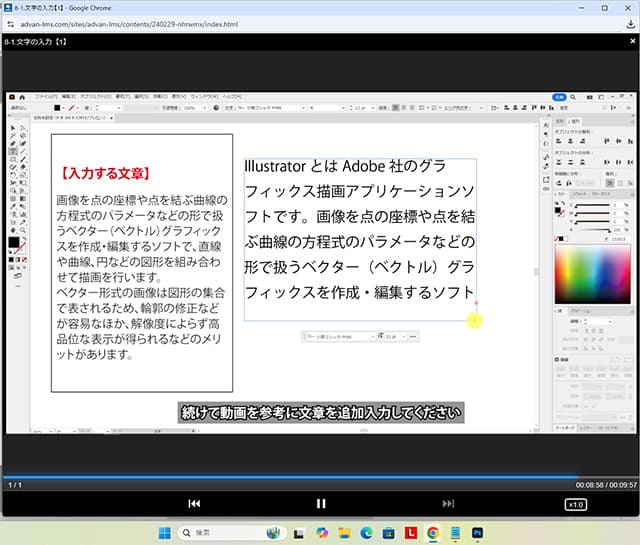Viewport: 640px width, 545px height.
Task: Open the site information icon in address bar
Action: [x=10, y=24]
